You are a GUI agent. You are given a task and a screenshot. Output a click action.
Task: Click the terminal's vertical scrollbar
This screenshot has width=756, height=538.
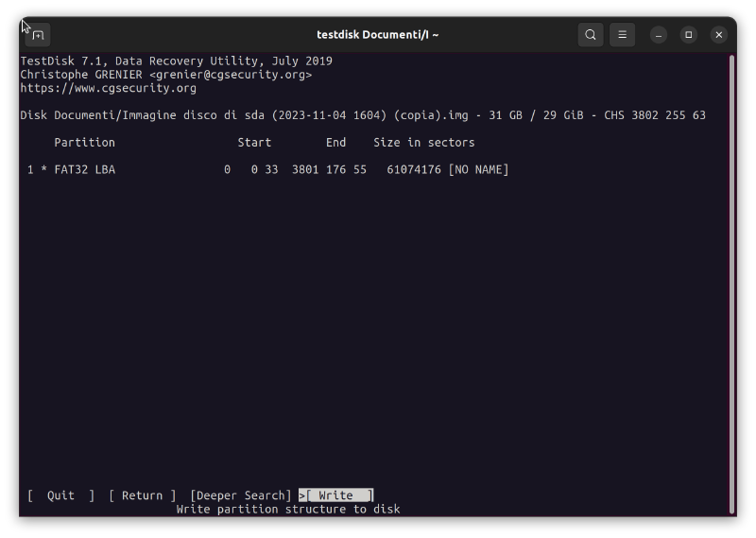click(x=731, y=284)
